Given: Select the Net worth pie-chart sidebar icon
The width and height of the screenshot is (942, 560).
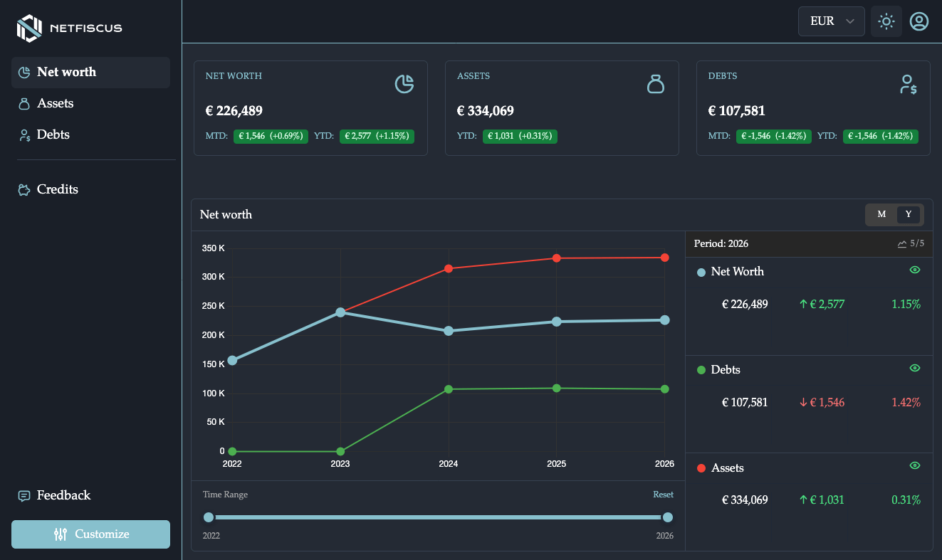Looking at the screenshot, I should point(24,72).
